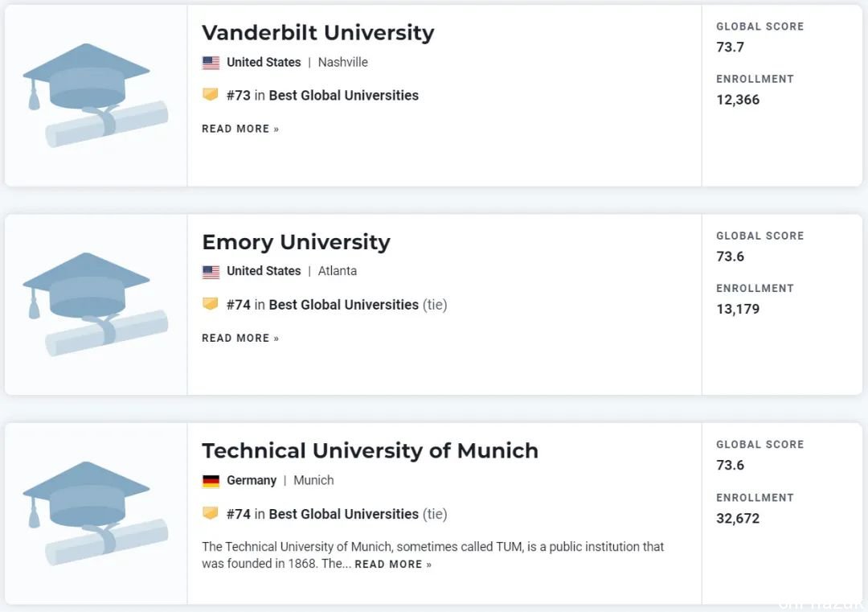Open Technical University of Munich title

[370, 451]
